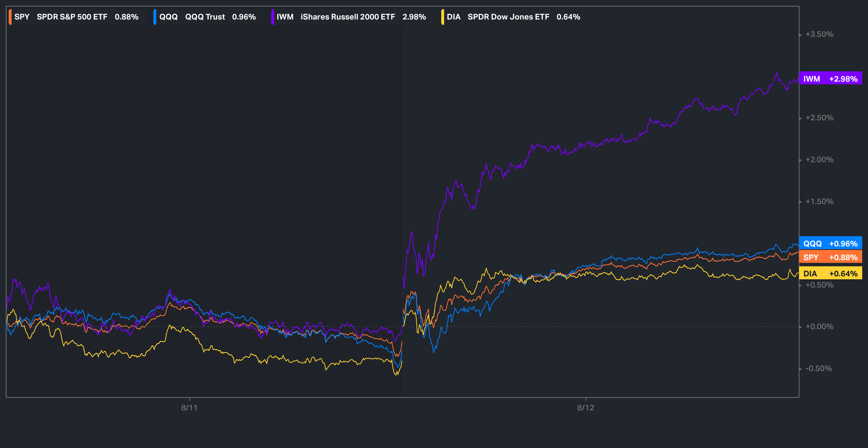The height and width of the screenshot is (448, 868).
Task: Click the 8/12 date marker on x-axis
Action: pyautogui.click(x=586, y=408)
